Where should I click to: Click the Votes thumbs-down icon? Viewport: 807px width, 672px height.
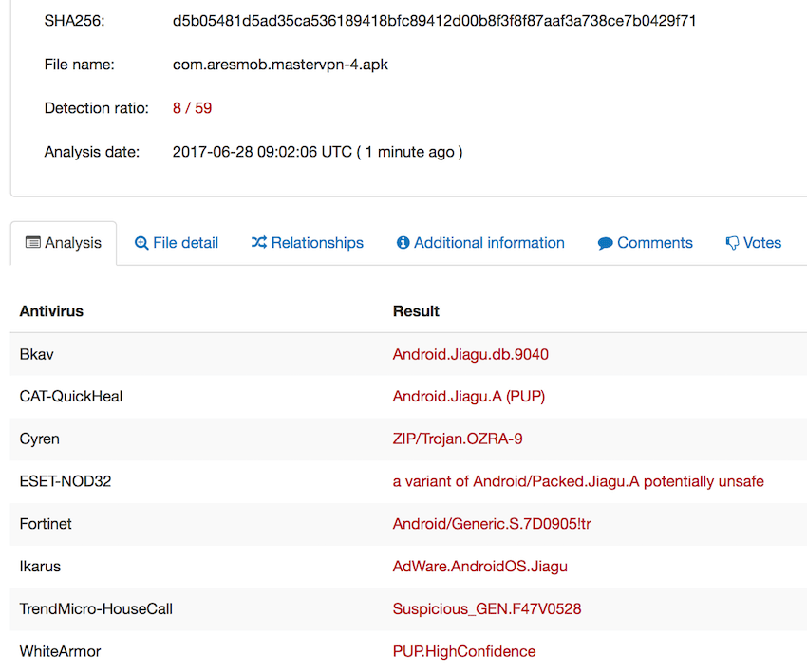[732, 243]
